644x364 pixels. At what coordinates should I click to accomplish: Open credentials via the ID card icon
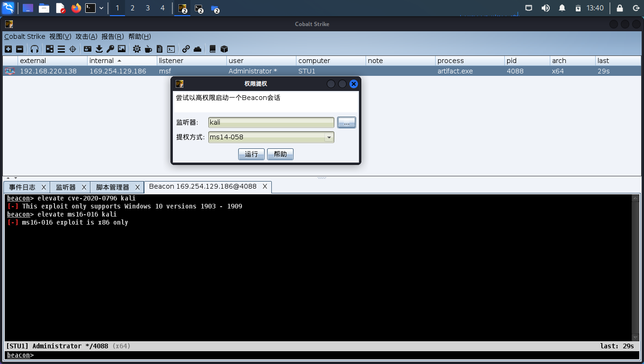pos(88,49)
